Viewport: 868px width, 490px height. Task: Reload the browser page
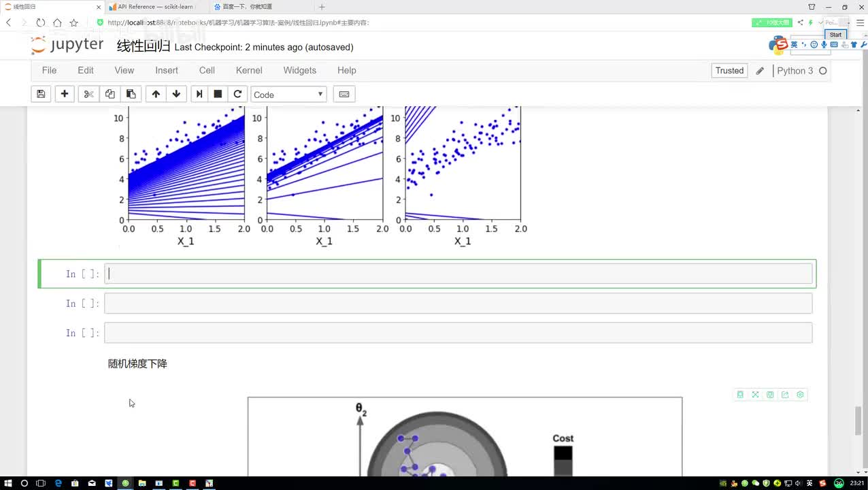point(41,22)
